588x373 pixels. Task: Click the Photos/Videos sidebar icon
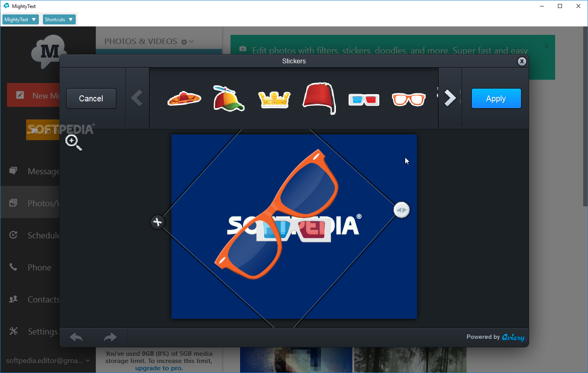pyautogui.click(x=13, y=203)
